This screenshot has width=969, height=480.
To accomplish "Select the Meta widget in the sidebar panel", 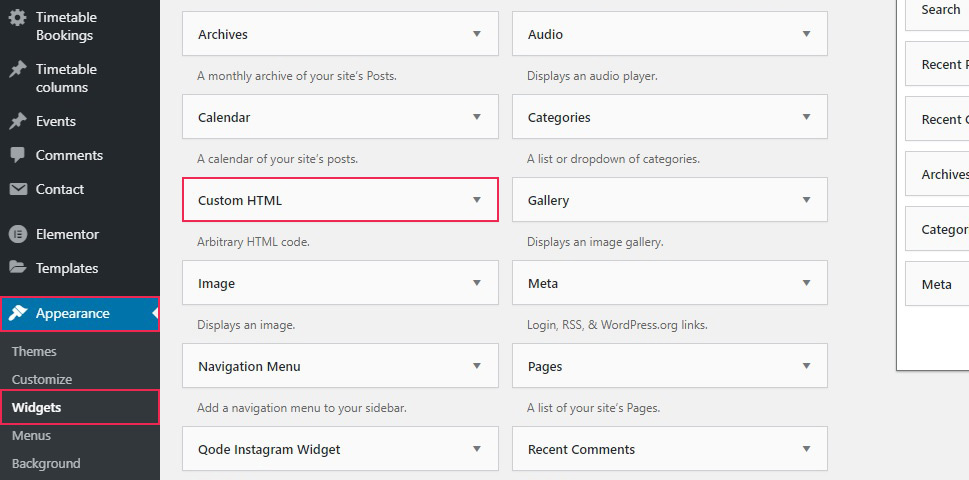I will pos(937,284).
